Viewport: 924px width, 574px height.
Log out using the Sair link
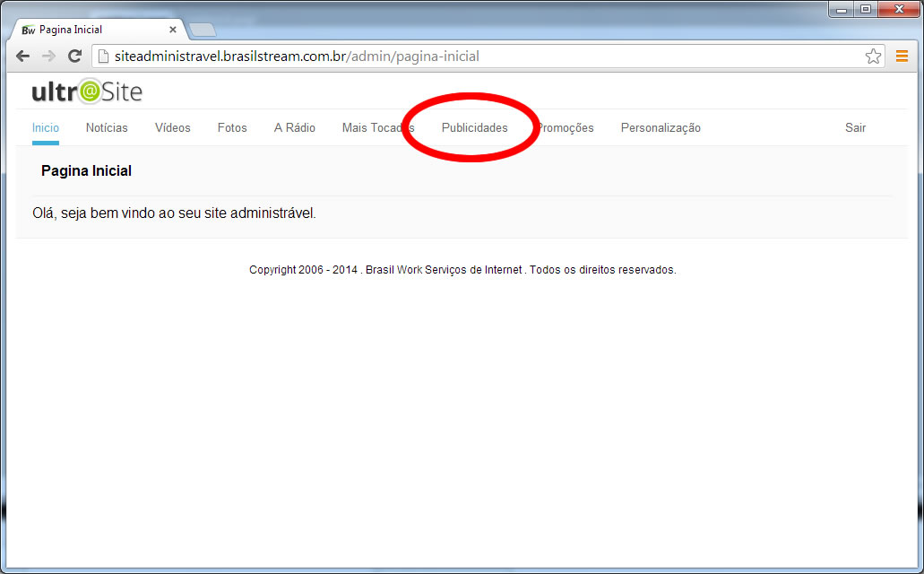(x=855, y=127)
